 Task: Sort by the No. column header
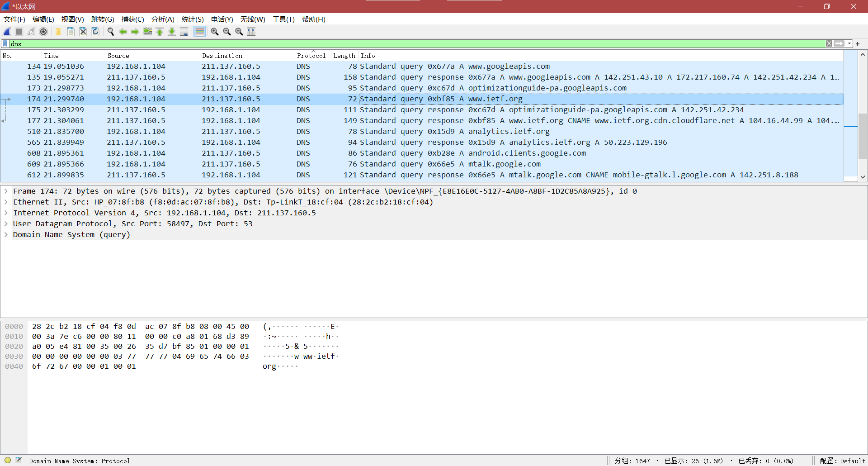click(x=21, y=56)
